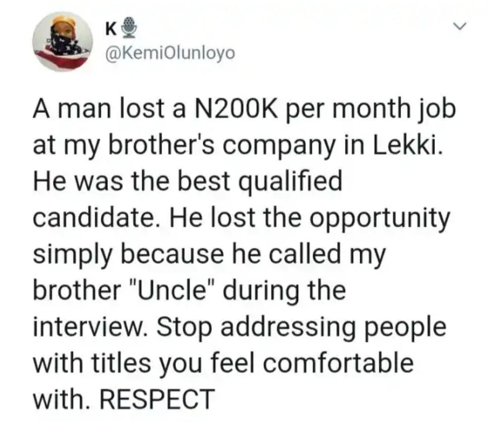Click the text "feel comfortable"
This screenshot has height=422, width=504.
tap(330, 363)
